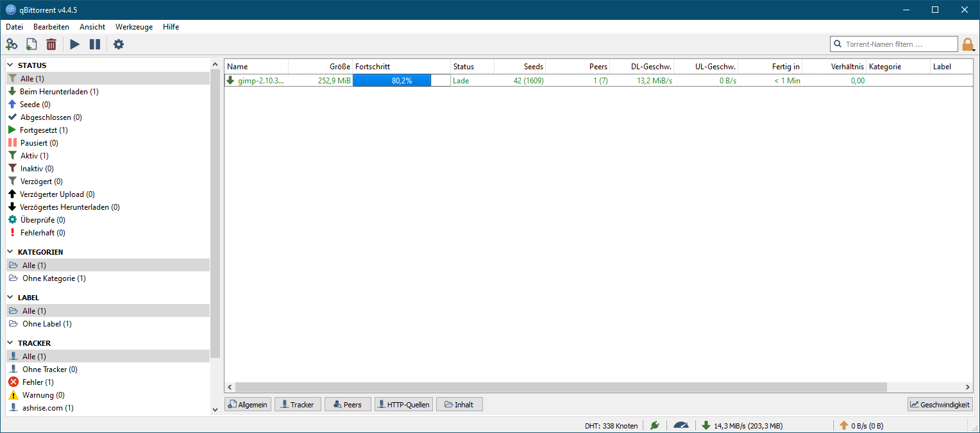This screenshot has width=980, height=433.
Task: Select the gimp-2.10.3... torrent name
Action: click(261, 81)
